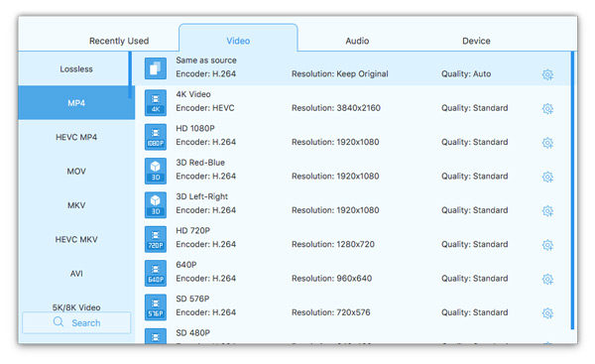This screenshot has height=364, width=595.
Task: Click Resolution: Keep Original text
Action: 339,74
